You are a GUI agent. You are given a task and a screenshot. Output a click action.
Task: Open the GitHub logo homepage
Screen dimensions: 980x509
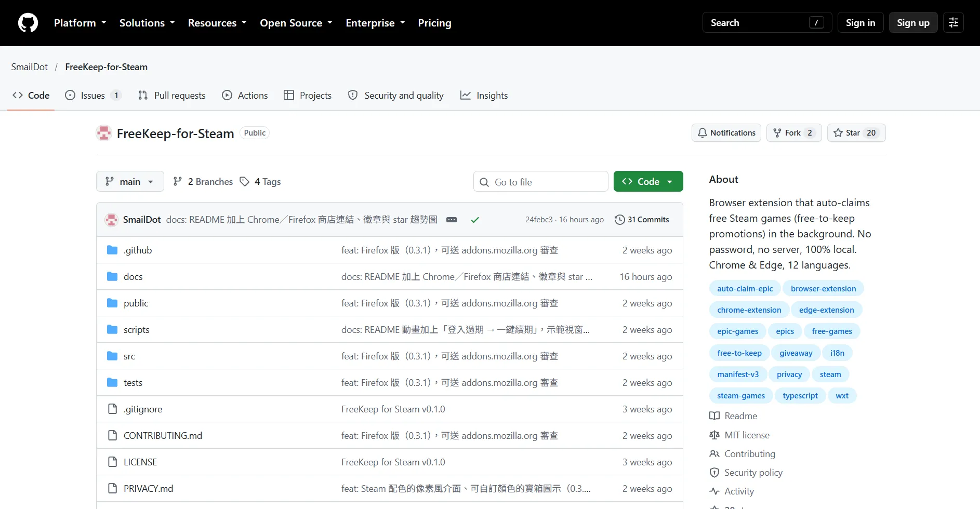[x=28, y=23]
